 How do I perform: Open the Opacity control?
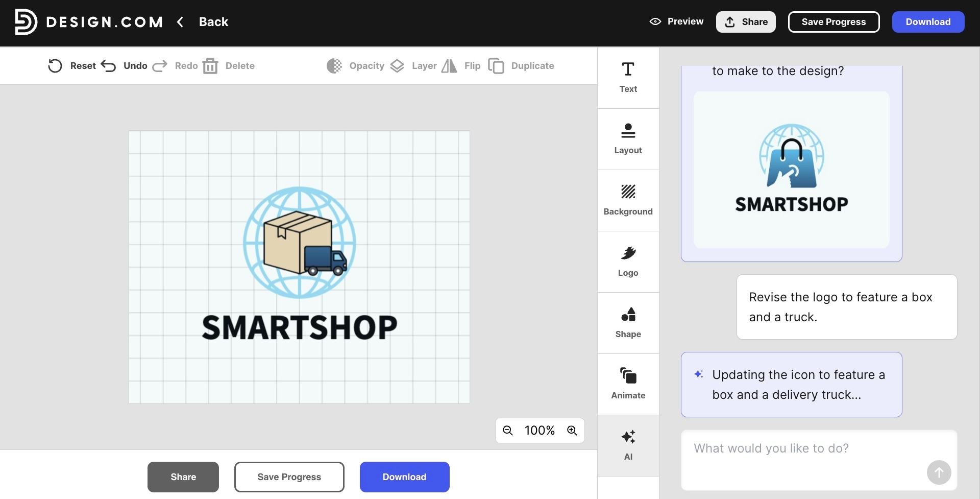355,66
